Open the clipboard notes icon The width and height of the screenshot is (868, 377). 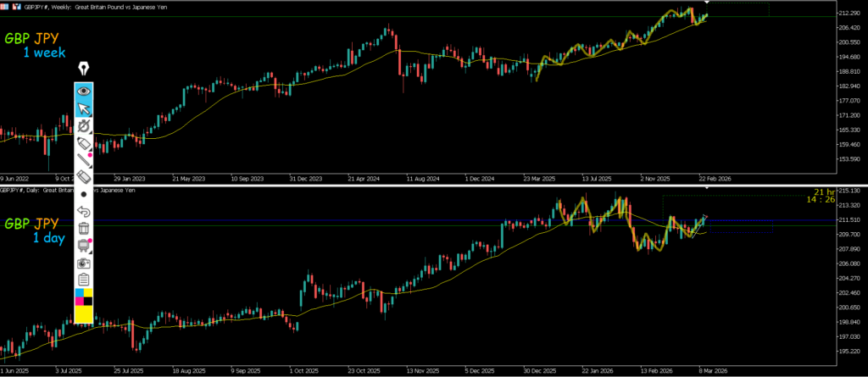pos(84,279)
